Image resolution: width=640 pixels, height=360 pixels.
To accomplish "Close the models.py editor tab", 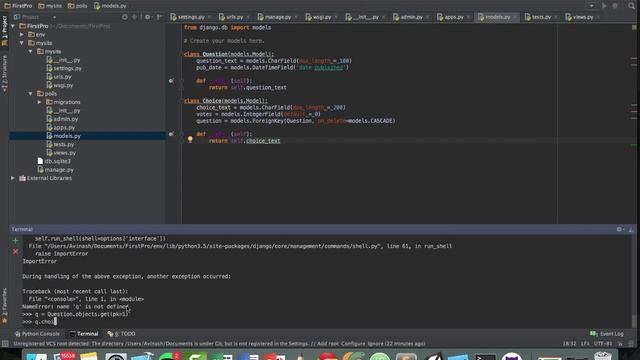I will click(515, 17).
